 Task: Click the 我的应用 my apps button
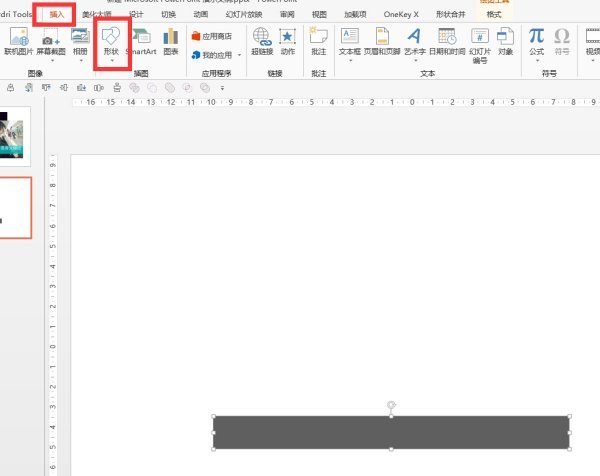[x=216, y=55]
